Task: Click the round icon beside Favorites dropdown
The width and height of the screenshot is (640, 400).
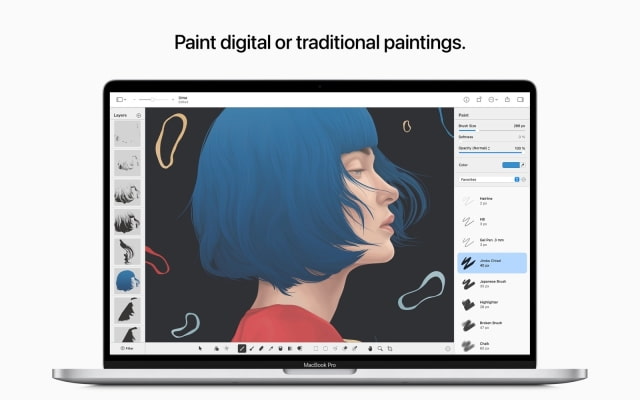Action: (524, 180)
